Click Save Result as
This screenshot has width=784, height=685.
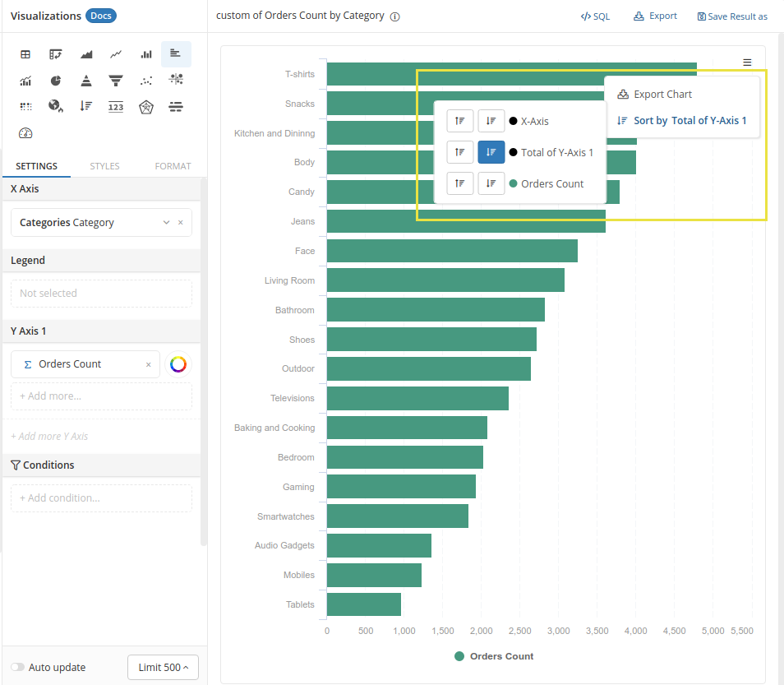click(x=732, y=16)
